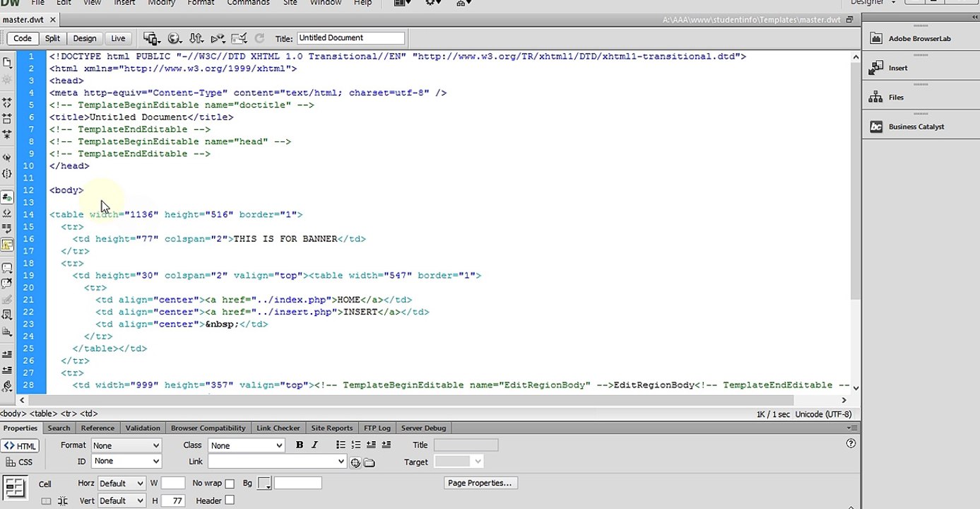
Task: Open Multiscreen preview dropdown in document toolbar
Action: 151,38
